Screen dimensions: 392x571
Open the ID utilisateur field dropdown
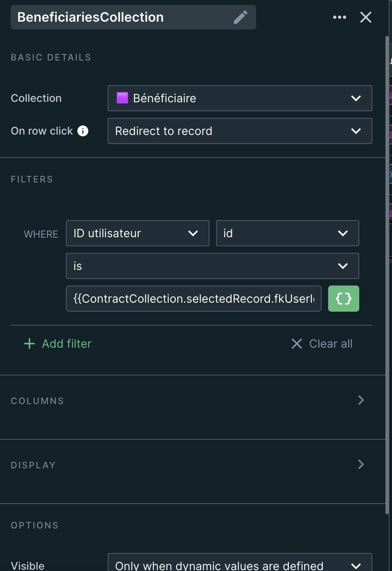pos(137,233)
